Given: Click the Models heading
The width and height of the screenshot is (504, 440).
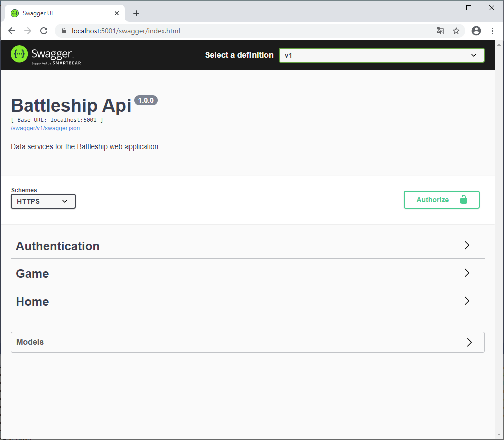Looking at the screenshot, I should tap(30, 342).
